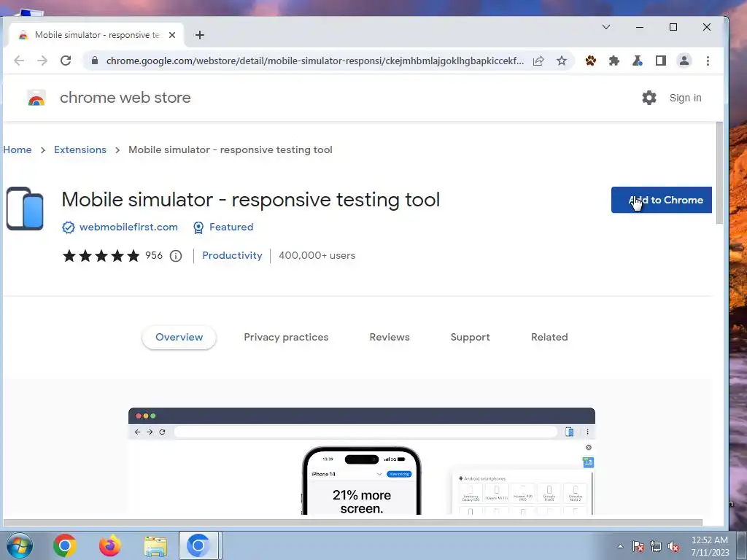Switch to Privacy practices tab
747x560 pixels.
tap(286, 337)
